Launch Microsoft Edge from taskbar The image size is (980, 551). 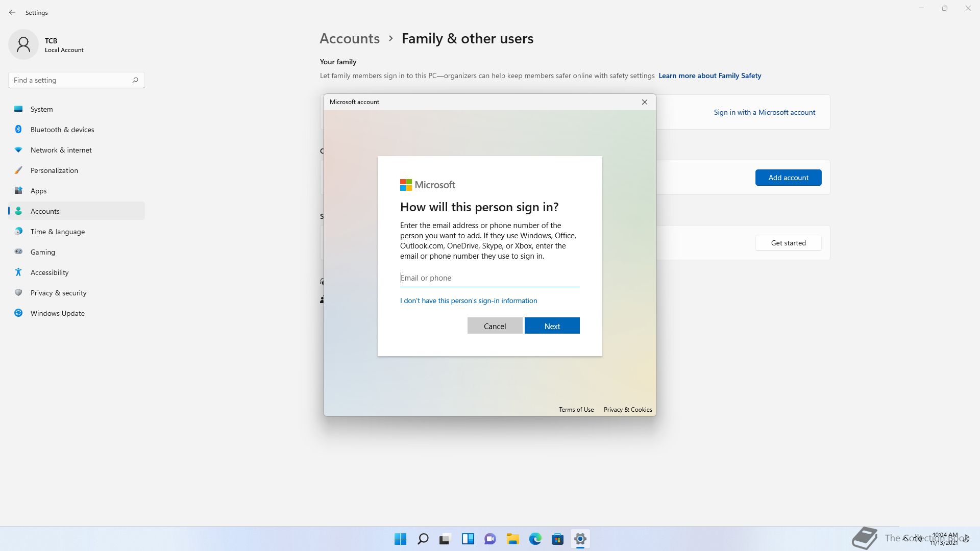[535, 539]
